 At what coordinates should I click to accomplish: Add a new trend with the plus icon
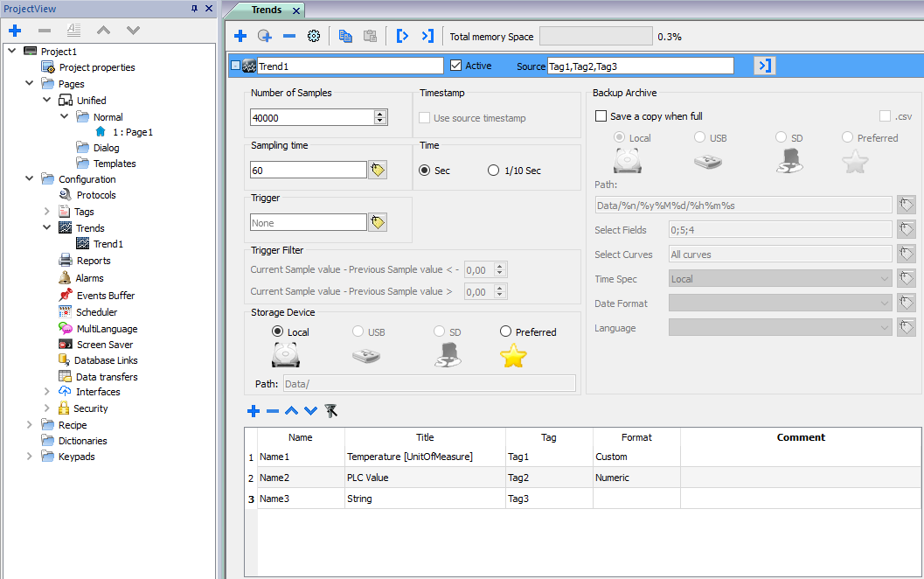click(240, 36)
